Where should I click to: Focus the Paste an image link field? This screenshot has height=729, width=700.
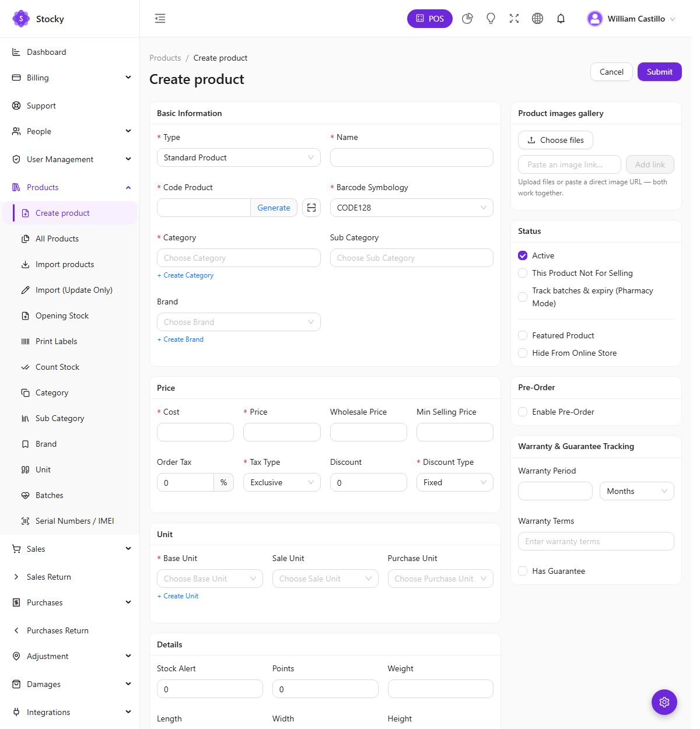[x=569, y=164]
